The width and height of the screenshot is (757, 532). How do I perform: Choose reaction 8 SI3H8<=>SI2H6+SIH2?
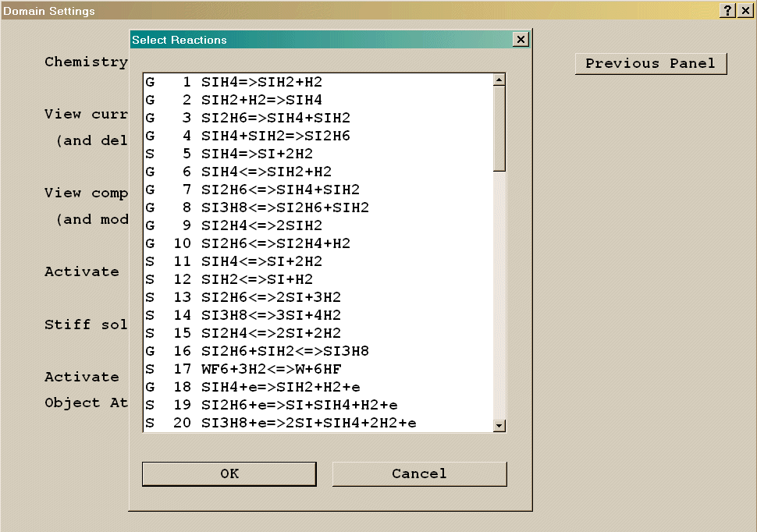tap(285, 207)
